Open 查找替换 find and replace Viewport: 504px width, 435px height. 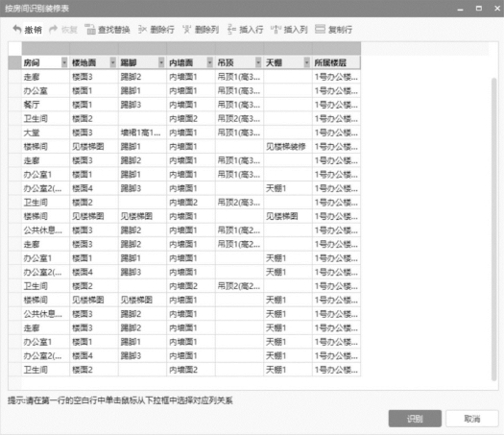click(108, 30)
